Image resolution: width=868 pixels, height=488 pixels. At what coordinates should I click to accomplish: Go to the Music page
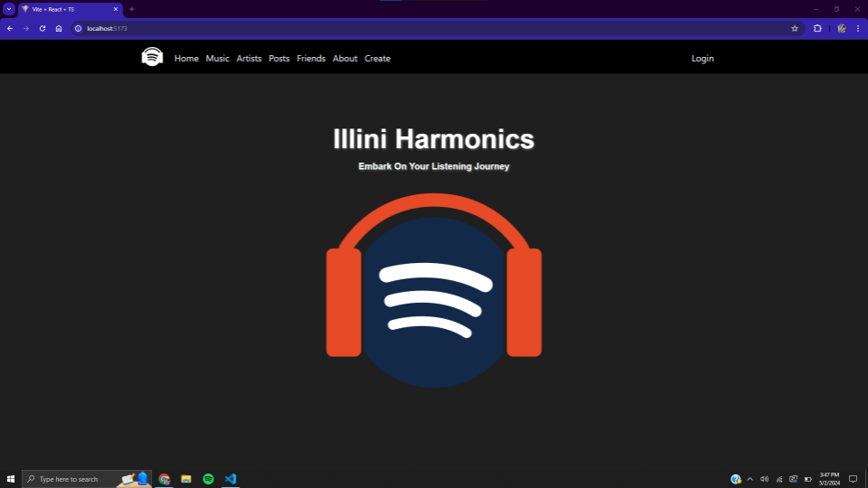pyautogui.click(x=218, y=59)
